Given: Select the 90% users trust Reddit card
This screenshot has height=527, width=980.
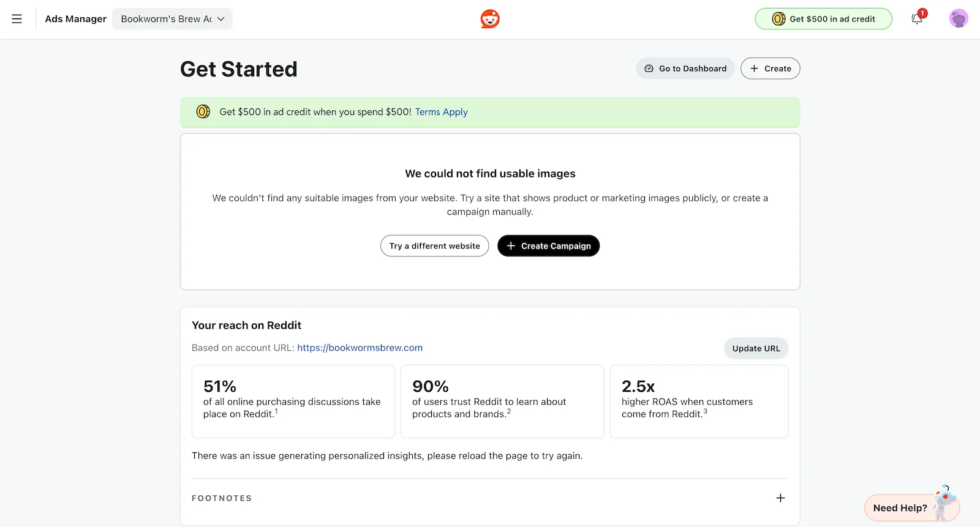Looking at the screenshot, I should 502,402.
